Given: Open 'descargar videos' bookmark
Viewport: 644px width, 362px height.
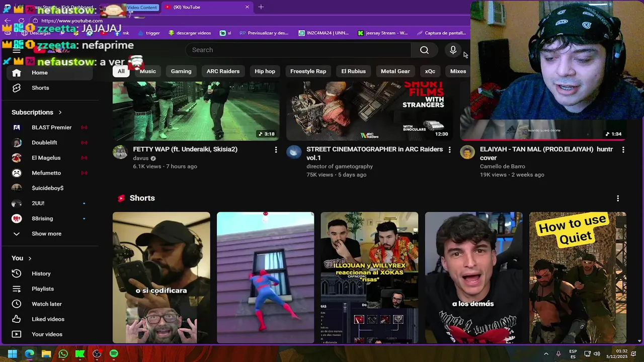Looking at the screenshot, I should point(190,33).
